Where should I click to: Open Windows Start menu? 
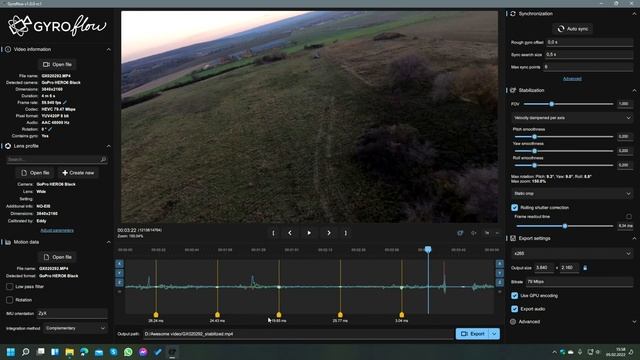pyautogui.click(x=11, y=352)
